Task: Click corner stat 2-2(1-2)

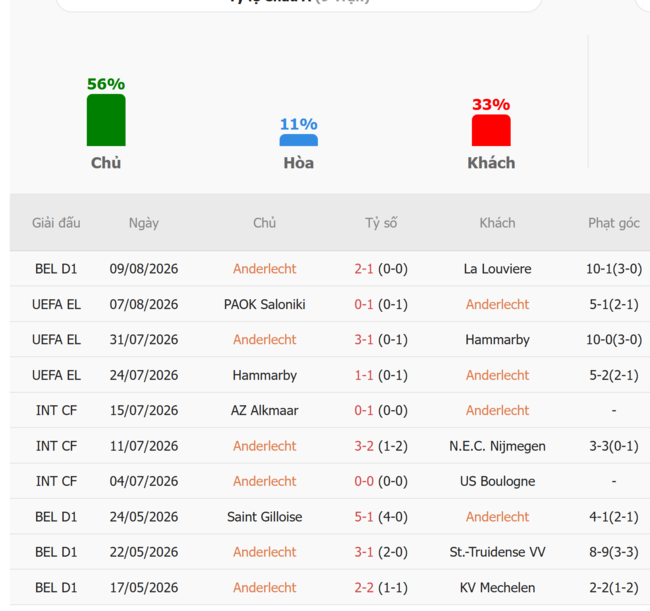Action: pyautogui.click(x=614, y=588)
